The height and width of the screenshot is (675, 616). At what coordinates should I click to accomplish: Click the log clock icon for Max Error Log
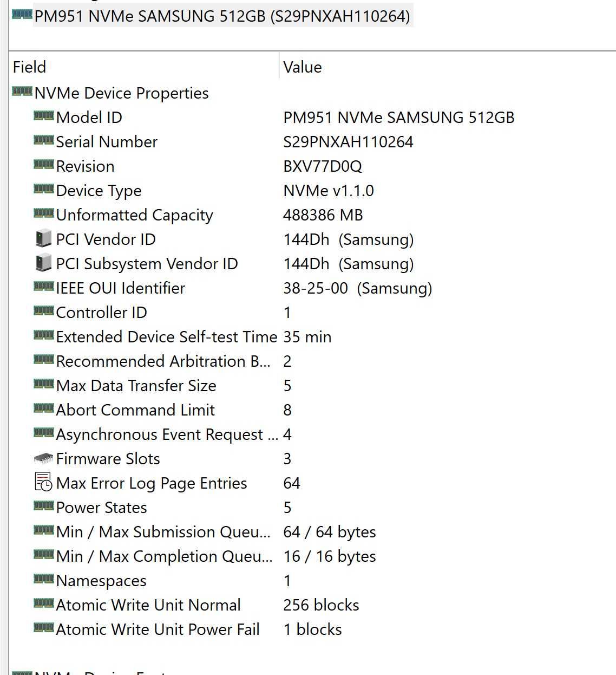pyautogui.click(x=43, y=482)
